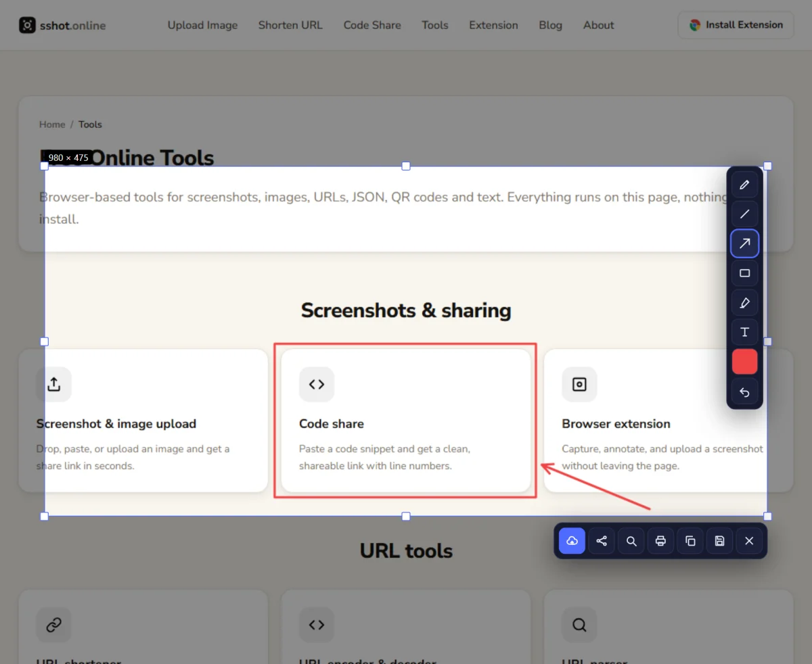Click the chain-link icon under URL tools
812x664 pixels.
pos(54,625)
